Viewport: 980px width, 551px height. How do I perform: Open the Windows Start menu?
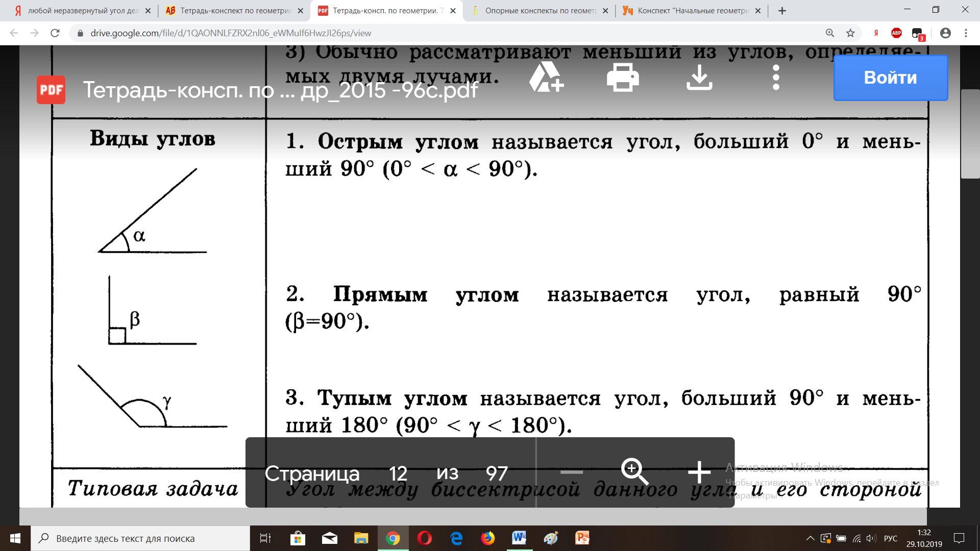point(15,538)
